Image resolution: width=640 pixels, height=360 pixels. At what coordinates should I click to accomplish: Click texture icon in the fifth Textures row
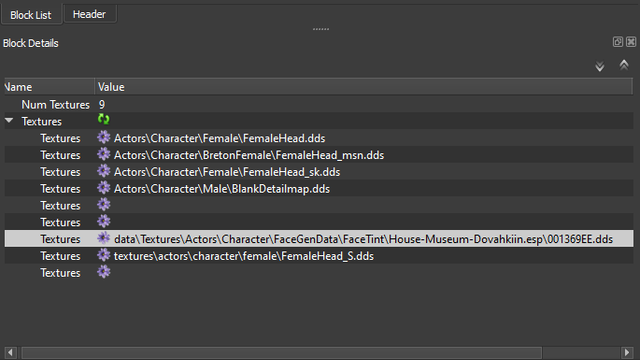tap(104, 205)
